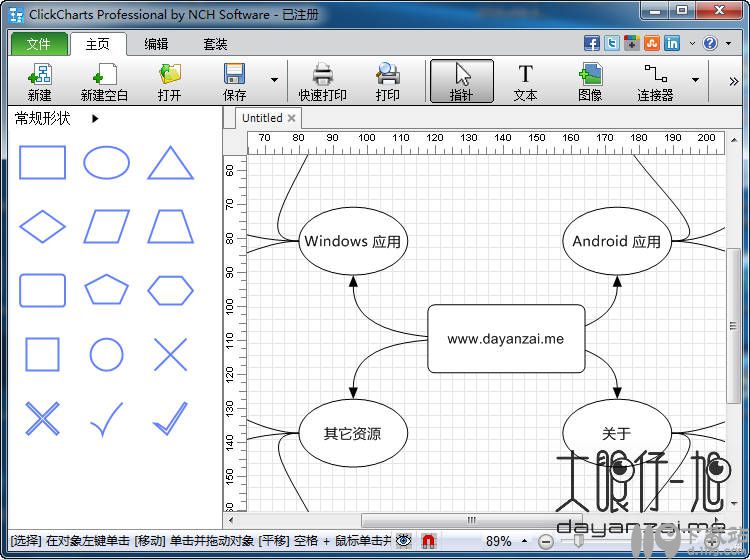Image resolution: width=750 pixels, height=559 pixels.
Task: Click the StumbleUpon share icon
Action: [x=651, y=44]
